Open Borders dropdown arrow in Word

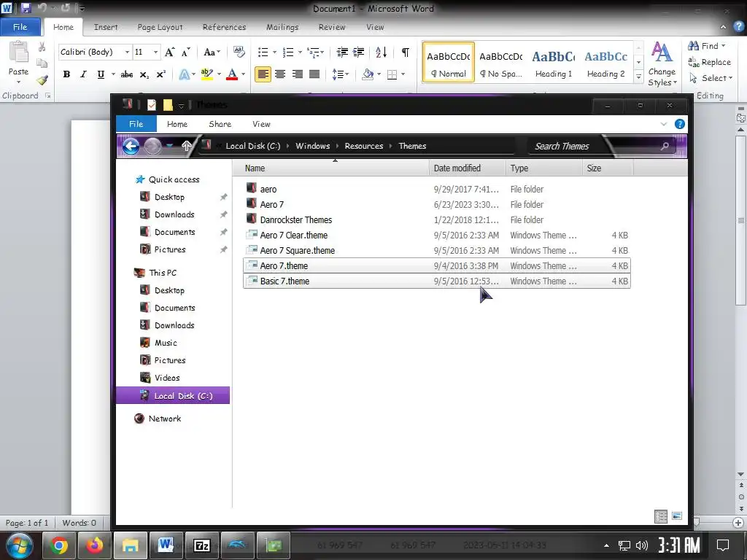403,74
